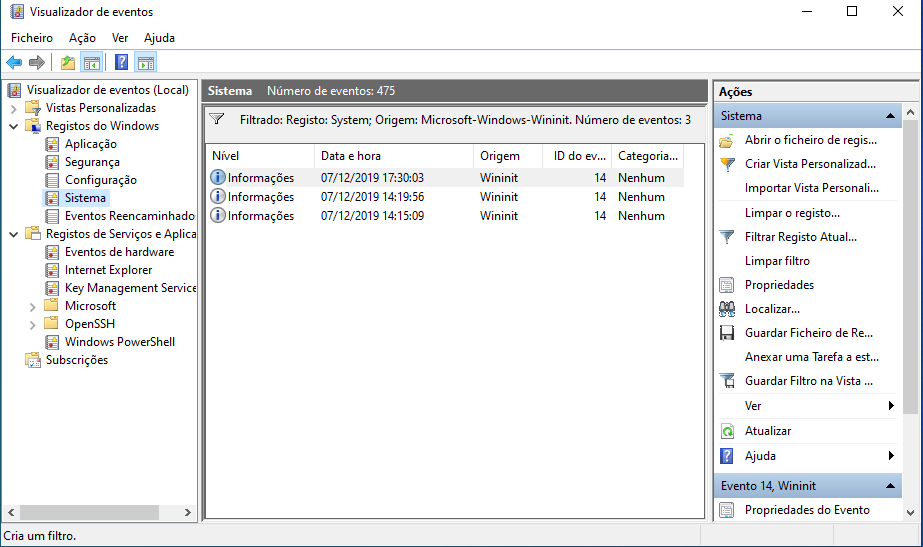Click Ações pane scrollbar up arrow
923x547 pixels.
(x=911, y=112)
